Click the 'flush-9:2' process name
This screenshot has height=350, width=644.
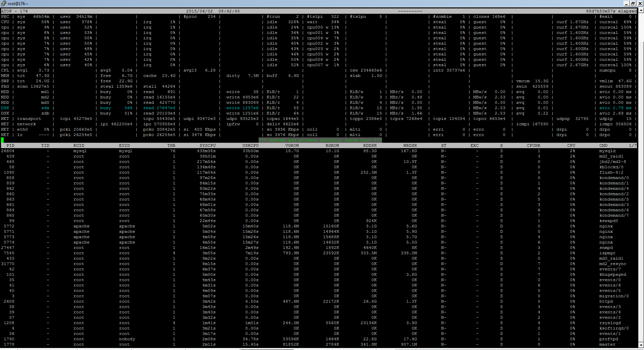611,172
